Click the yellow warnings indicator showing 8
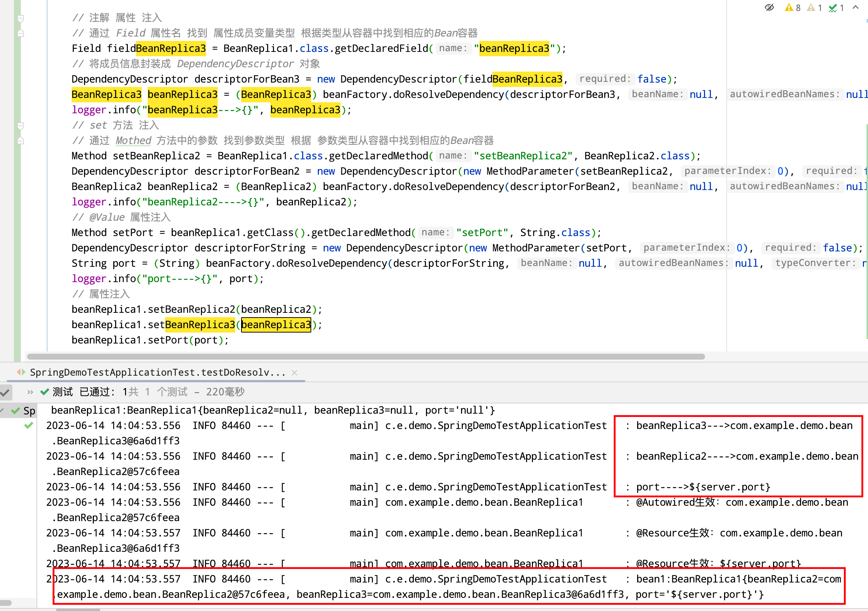This screenshot has height=611, width=868. point(792,8)
